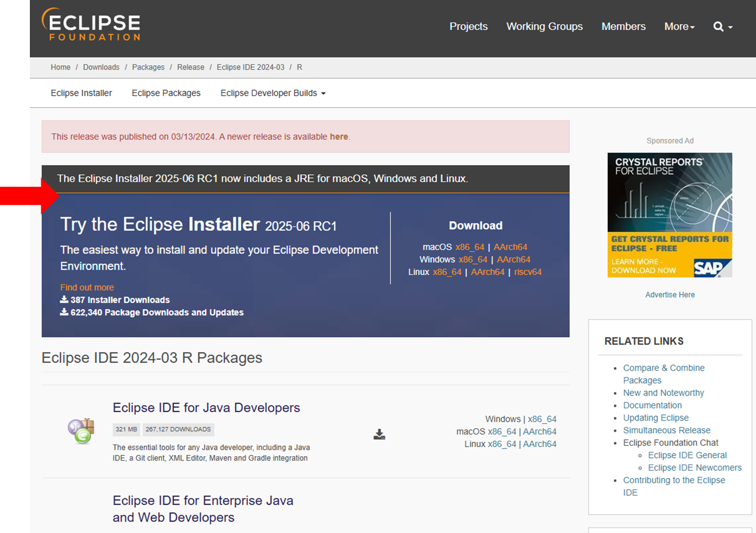Click the 'RELATED LINKS' heading
This screenshot has height=533, width=756.
pos(644,341)
